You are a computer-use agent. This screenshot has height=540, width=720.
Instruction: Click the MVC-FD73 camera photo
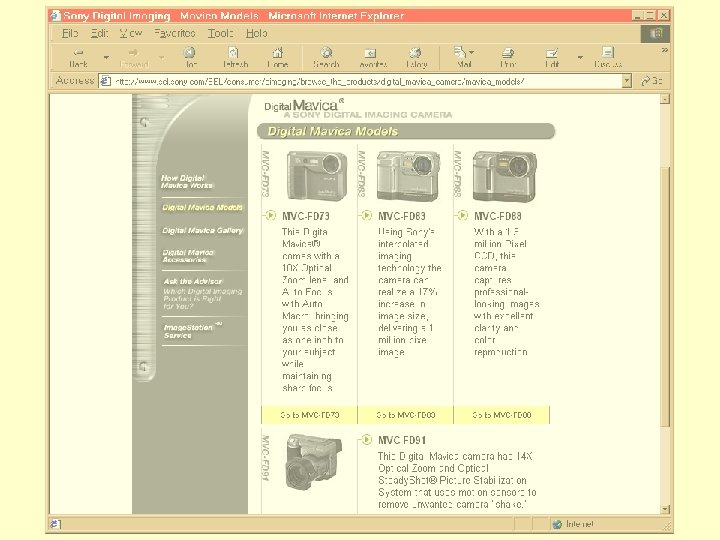coord(317,176)
